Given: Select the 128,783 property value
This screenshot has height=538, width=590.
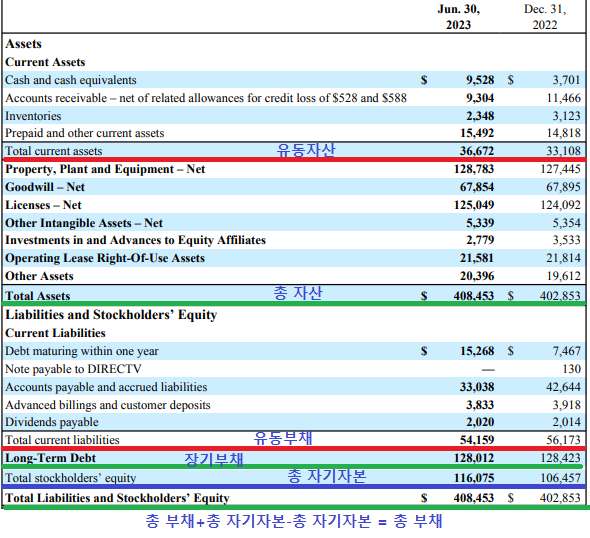Looking at the screenshot, I should click(474, 169).
